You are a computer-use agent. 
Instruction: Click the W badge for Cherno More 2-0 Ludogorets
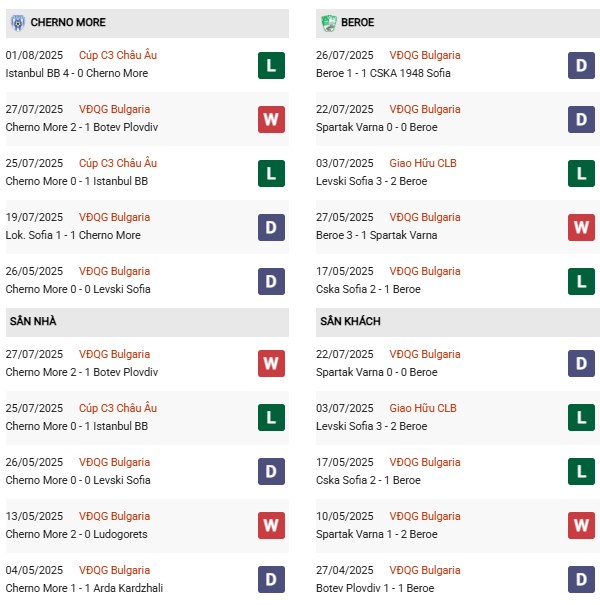(x=271, y=526)
